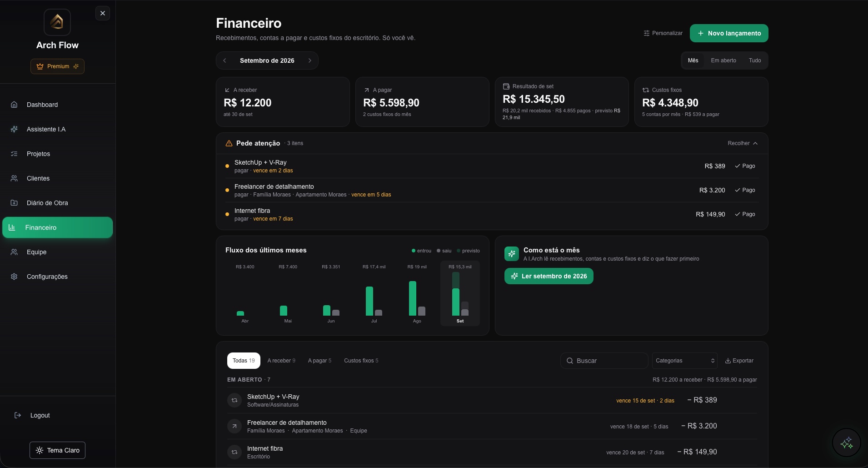Open the Premium plan badge
The image size is (868, 468).
click(57, 66)
